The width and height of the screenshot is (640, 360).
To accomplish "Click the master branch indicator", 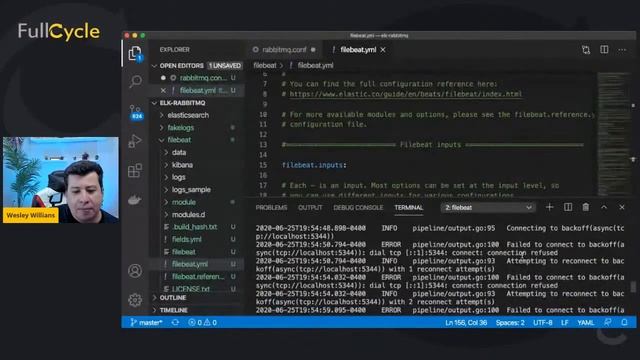I will (147, 322).
